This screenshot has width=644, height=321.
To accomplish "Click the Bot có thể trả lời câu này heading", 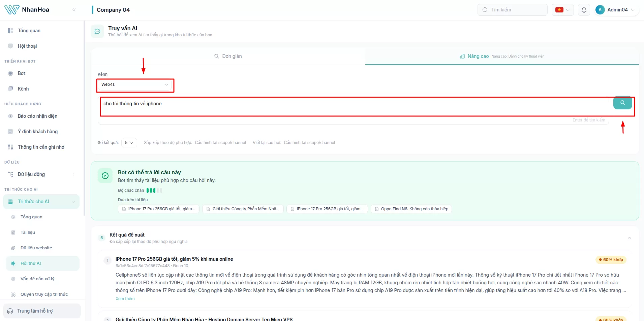I will point(149,172).
